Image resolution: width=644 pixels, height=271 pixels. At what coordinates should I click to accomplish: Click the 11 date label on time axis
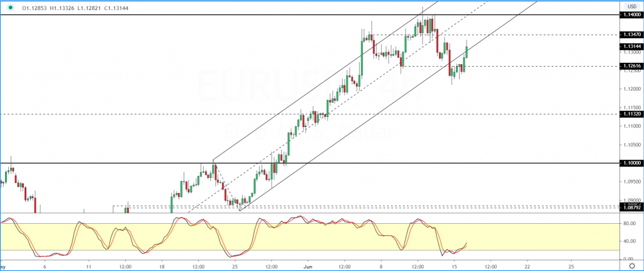tap(89, 265)
